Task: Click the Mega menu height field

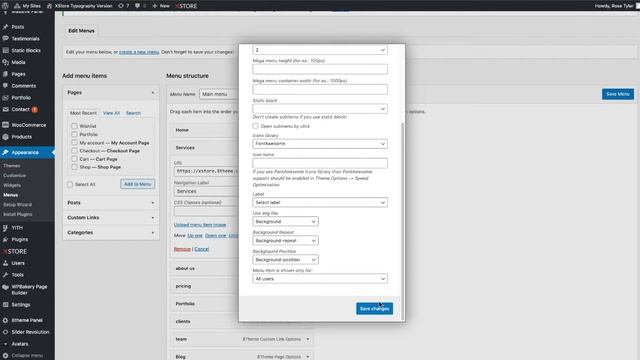Action: click(320, 69)
